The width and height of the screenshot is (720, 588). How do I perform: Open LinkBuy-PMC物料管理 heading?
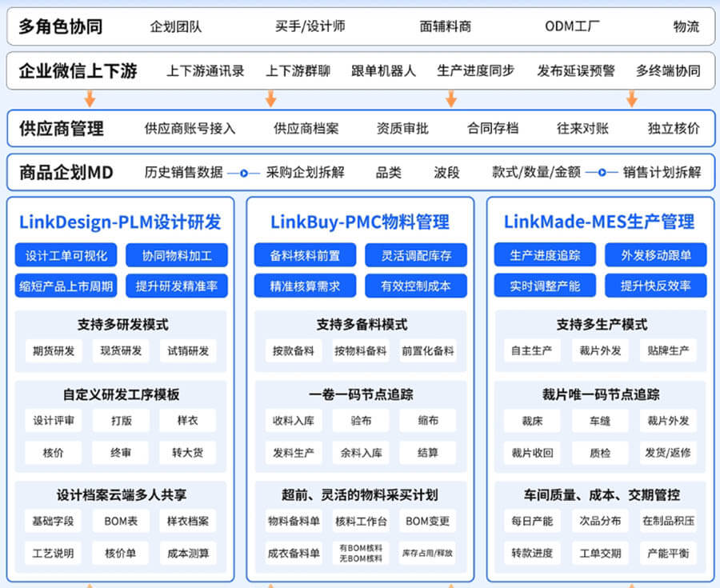pyautogui.click(x=360, y=222)
